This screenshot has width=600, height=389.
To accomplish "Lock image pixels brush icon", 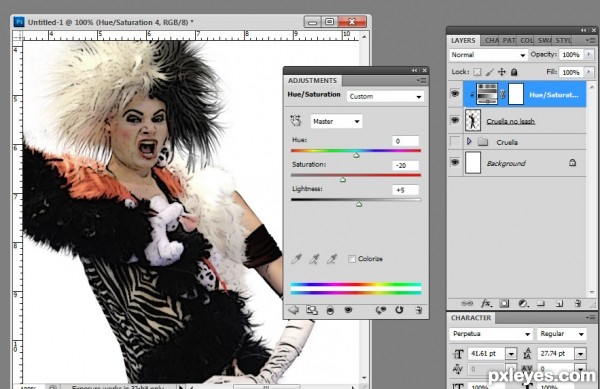I will click(x=489, y=72).
